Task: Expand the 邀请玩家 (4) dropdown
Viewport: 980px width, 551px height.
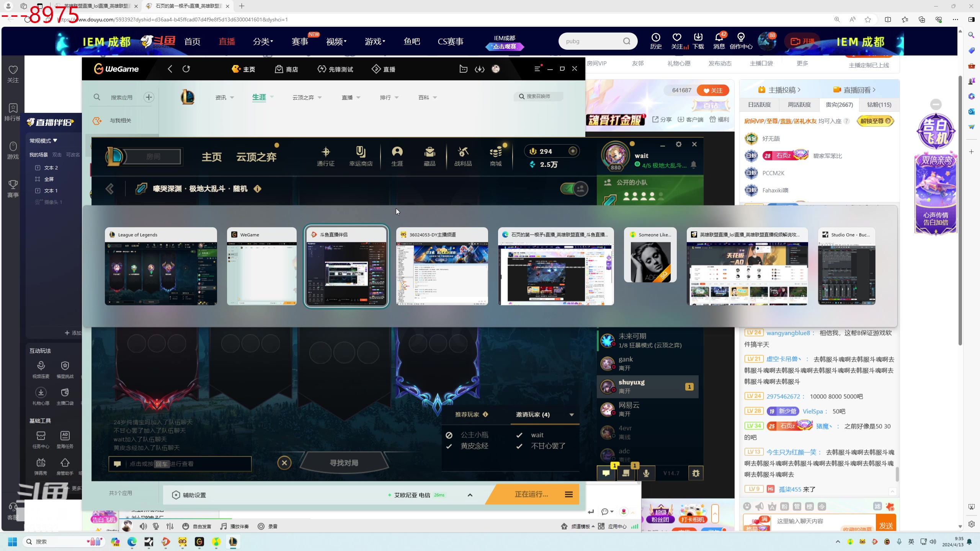Action: [x=572, y=415]
